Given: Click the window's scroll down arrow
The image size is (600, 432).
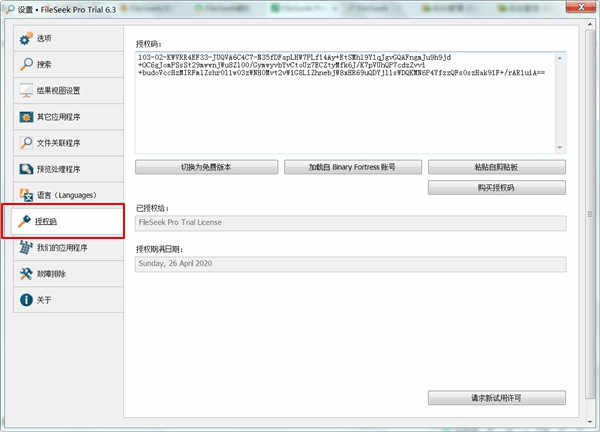Looking at the screenshot, I should (590, 421).
